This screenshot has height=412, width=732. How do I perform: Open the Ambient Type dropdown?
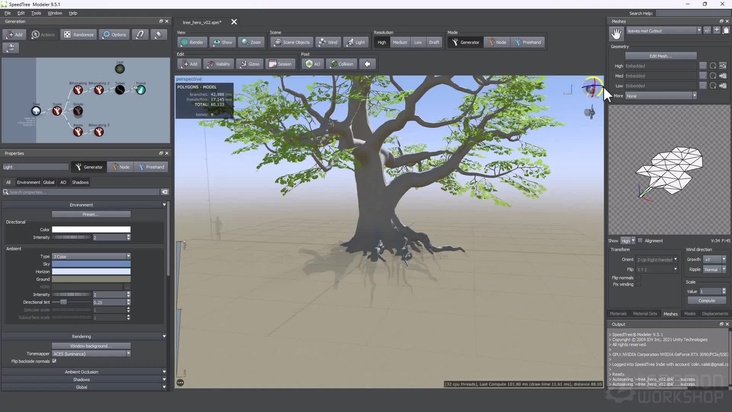(91, 256)
